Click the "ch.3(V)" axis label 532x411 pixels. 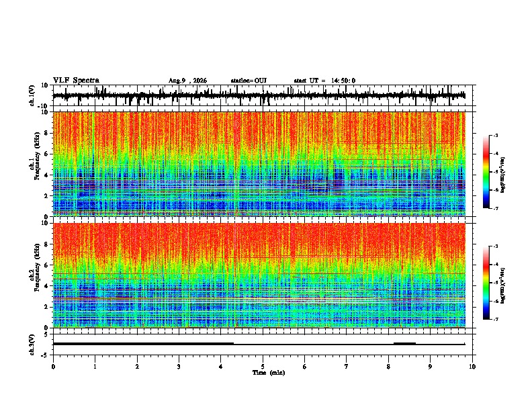coord(32,345)
